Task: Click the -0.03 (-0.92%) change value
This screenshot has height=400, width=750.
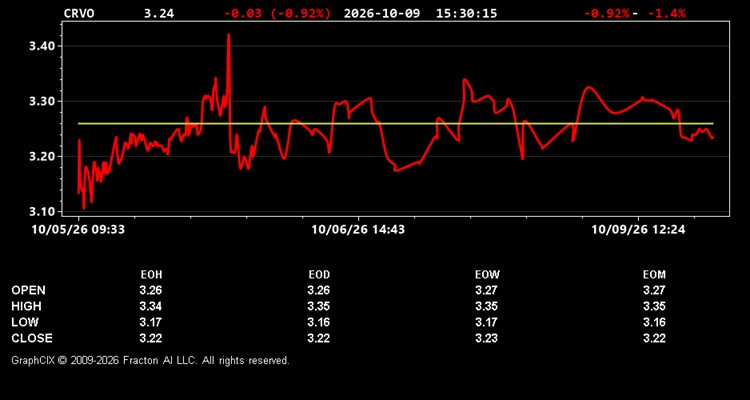Action: 277,13
